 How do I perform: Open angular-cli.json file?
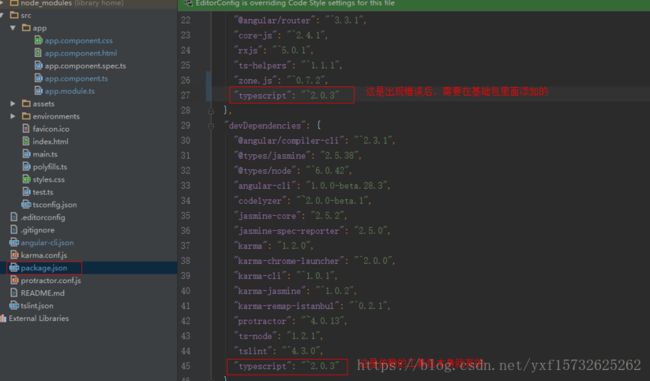(47, 243)
